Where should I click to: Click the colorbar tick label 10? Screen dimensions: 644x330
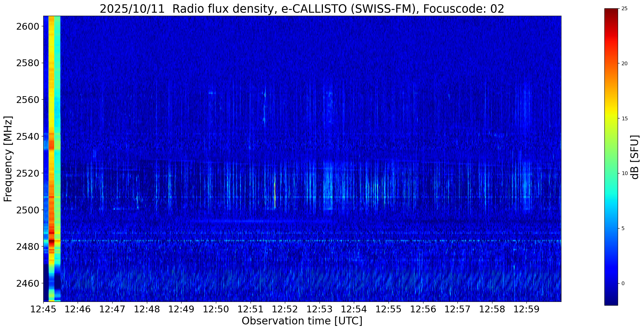tap(625, 174)
